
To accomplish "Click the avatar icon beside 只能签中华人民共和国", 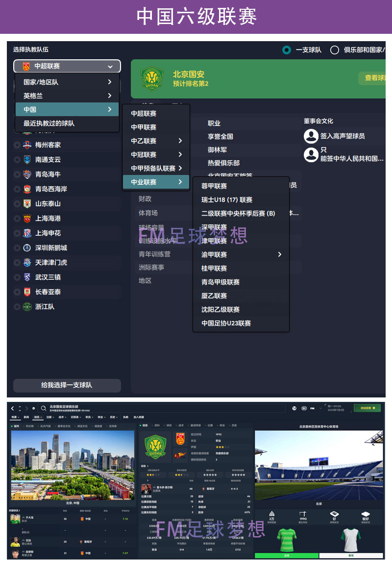I will [311, 154].
